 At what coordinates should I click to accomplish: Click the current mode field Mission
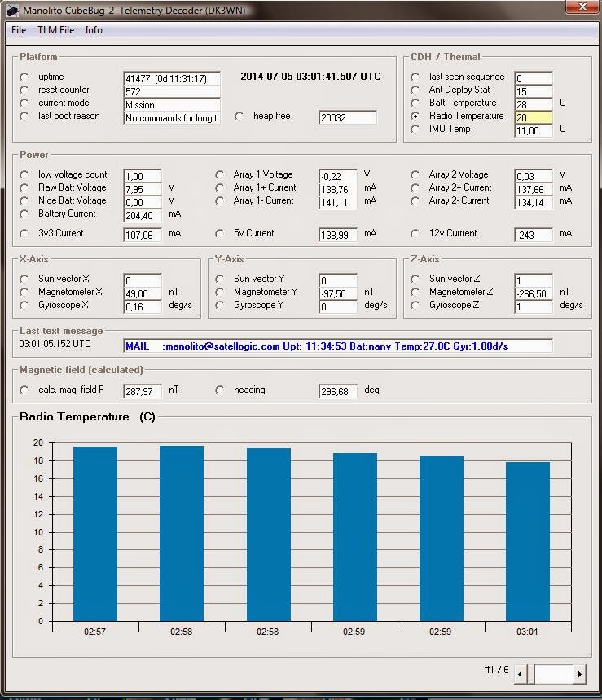[172, 105]
